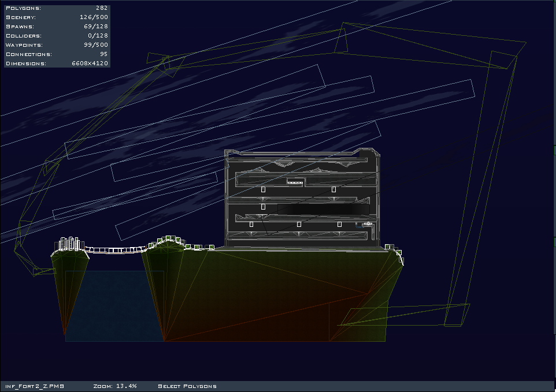The image size is (556, 392).
Task: Select the cluster of tall markers on the left hill
Action: (70, 243)
